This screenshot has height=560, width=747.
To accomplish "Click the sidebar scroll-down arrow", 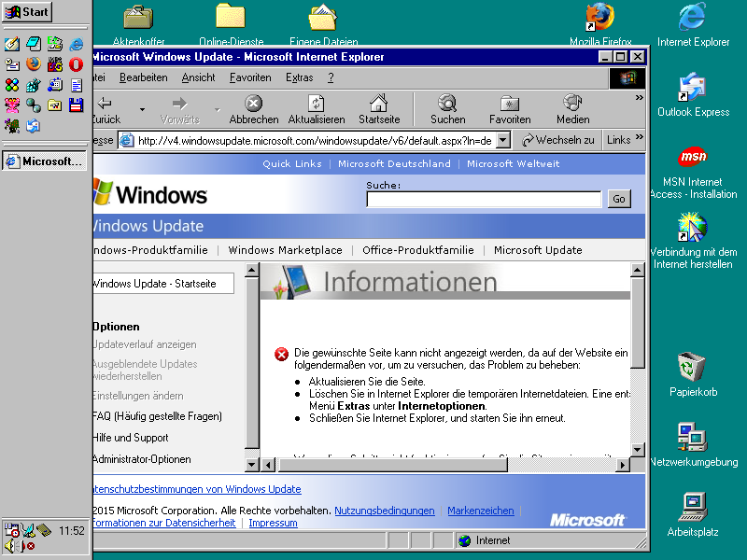I will point(251,464).
